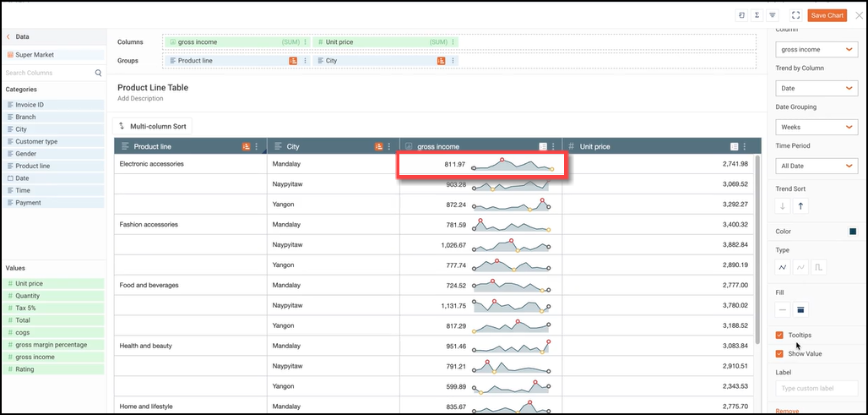Select the gross margin percentage value field

point(51,345)
